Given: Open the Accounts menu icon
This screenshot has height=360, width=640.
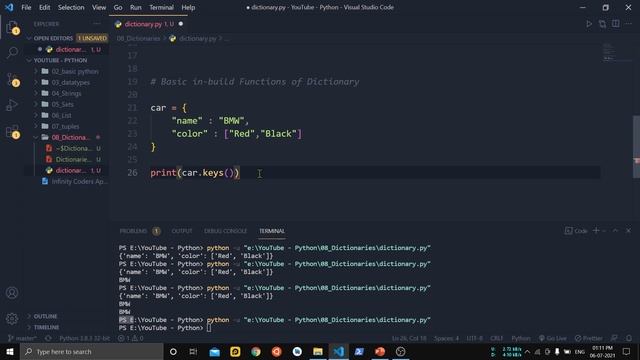Looking at the screenshot, I should 12,293.
